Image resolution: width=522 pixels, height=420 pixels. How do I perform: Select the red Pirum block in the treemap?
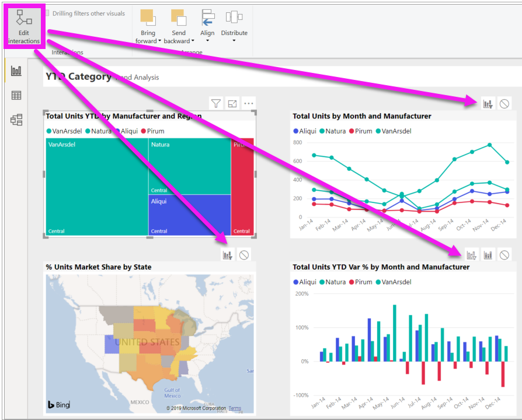tap(242, 187)
